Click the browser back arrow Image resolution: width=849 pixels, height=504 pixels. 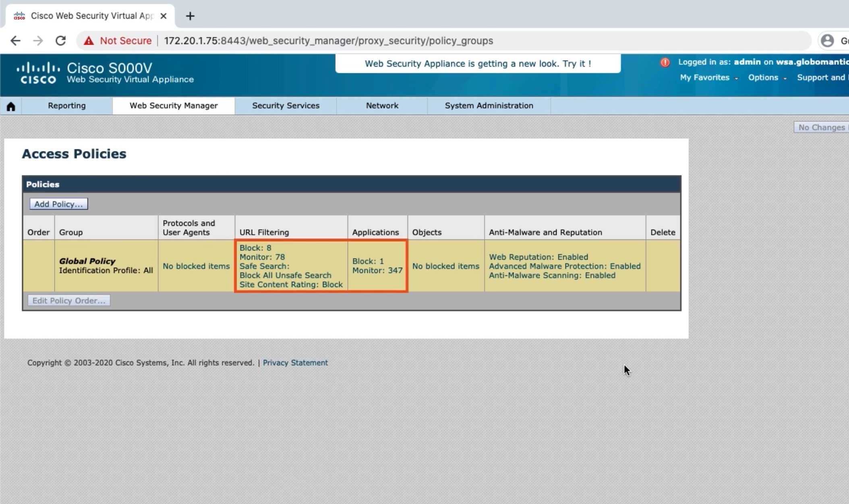15,41
